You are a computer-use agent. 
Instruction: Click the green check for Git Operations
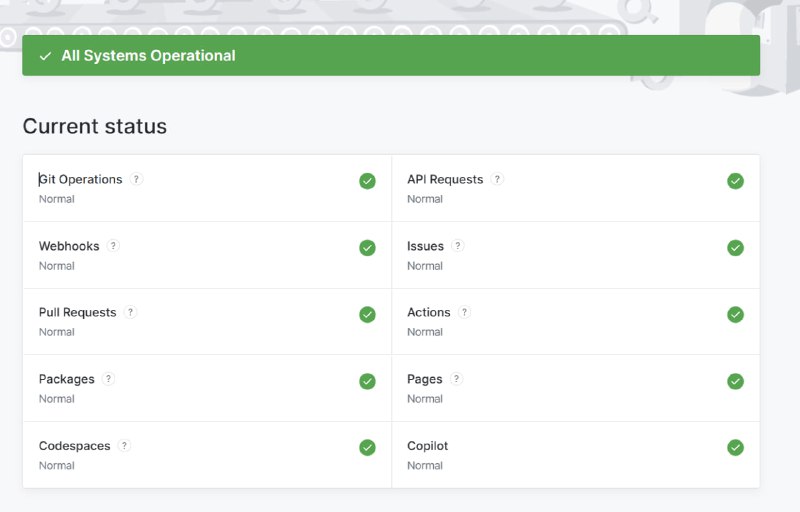pyautogui.click(x=367, y=181)
